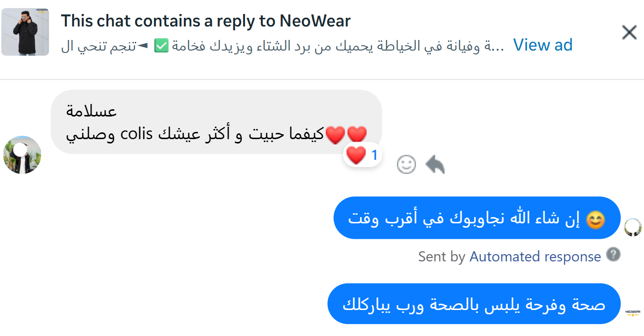Click the red hearts in customer message
This screenshot has height=336, width=644.
[x=347, y=134]
